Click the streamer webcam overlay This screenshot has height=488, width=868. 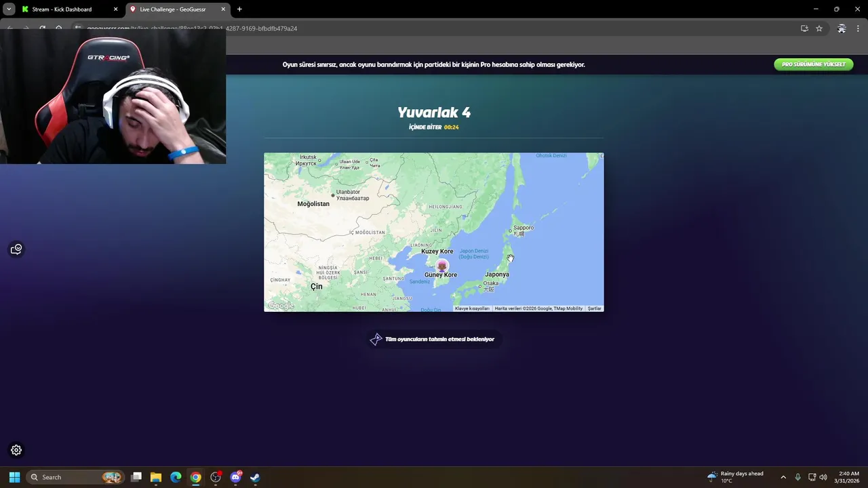click(x=113, y=96)
